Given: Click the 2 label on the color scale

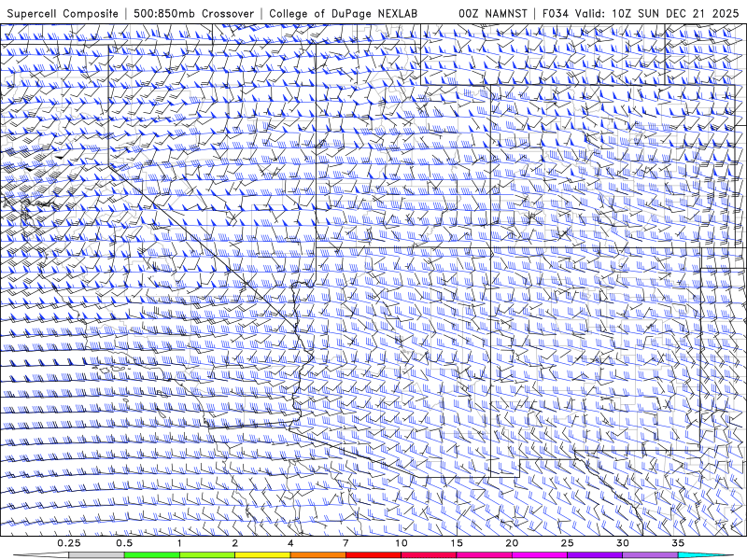Looking at the screenshot, I should 235,543.
